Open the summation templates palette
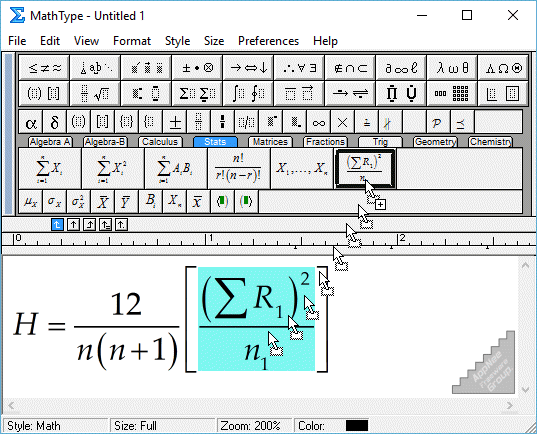537x434 pixels. [x=197, y=93]
